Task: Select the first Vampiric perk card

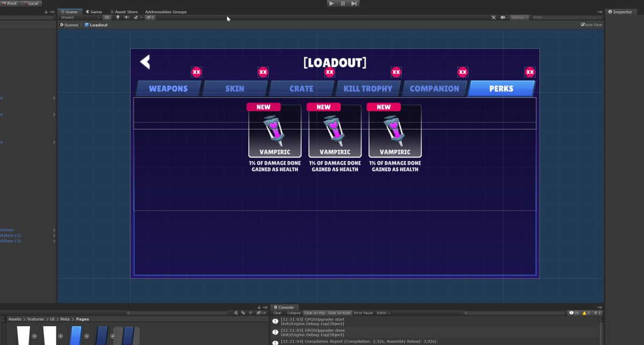Action: pyautogui.click(x=275, y=131)
